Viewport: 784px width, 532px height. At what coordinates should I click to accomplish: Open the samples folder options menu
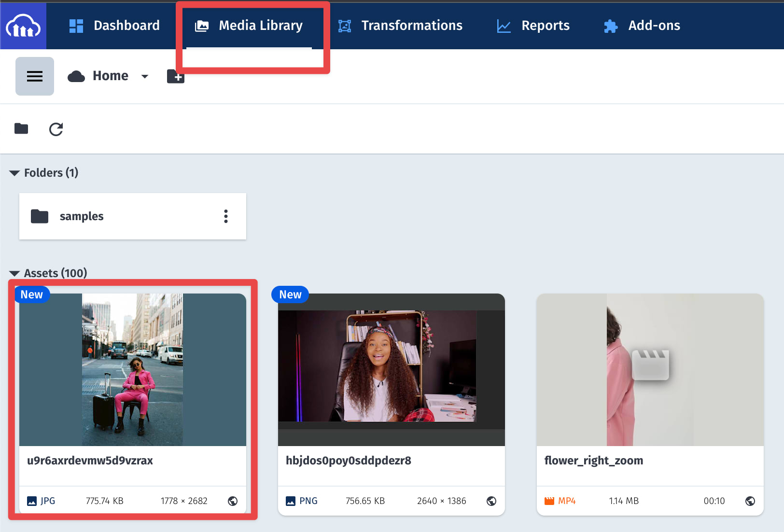(226, 216)
